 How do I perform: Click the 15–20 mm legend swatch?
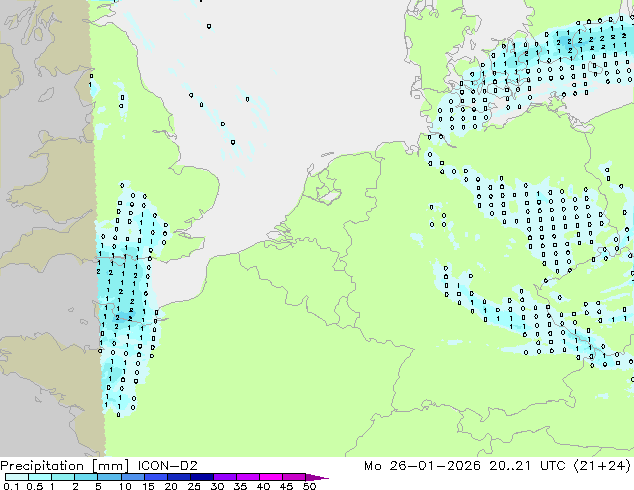coord(156,477)
